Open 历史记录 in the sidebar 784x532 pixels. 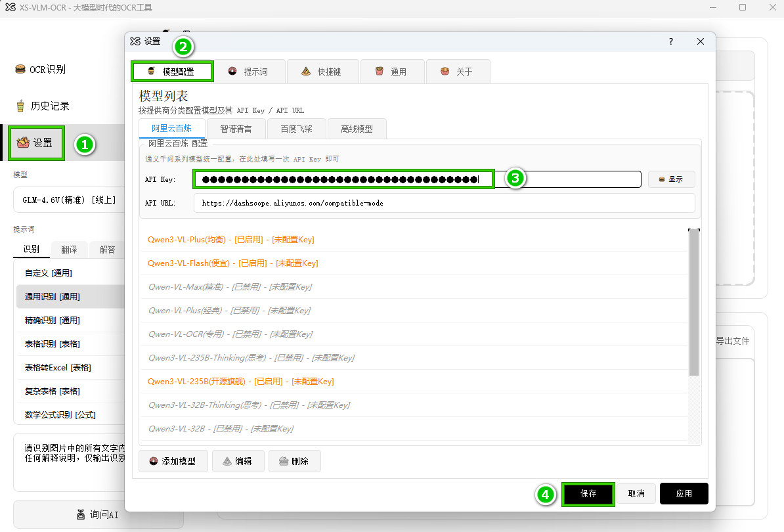pyautogui.click(x=43, y=106)
